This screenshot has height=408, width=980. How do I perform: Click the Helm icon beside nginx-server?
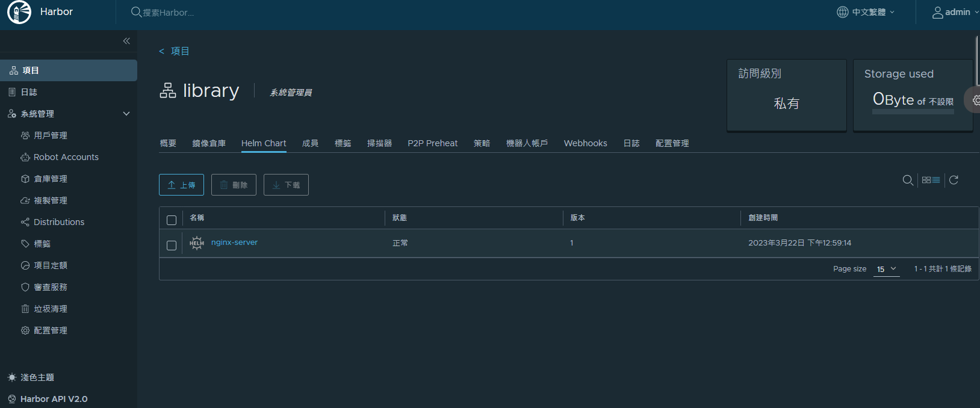click(197, 243)
